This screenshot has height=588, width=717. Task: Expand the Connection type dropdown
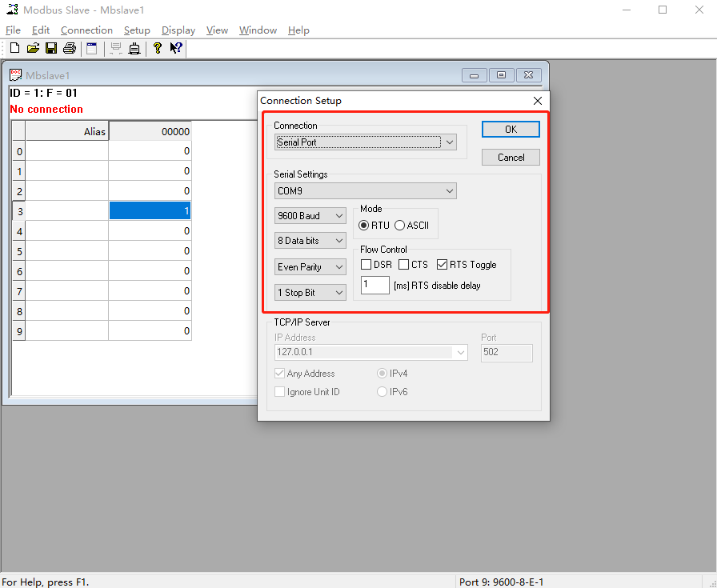pos(449,142)
